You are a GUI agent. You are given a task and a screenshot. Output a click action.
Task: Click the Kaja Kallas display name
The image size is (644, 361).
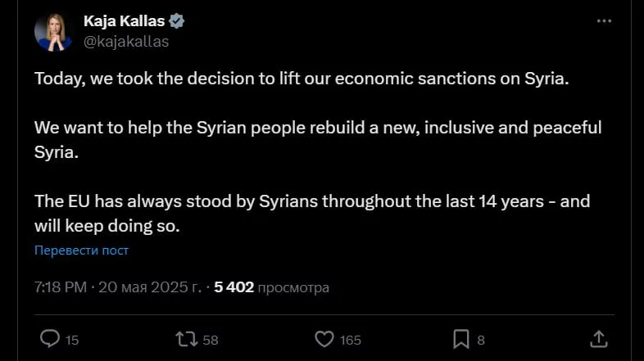(123, 22)
